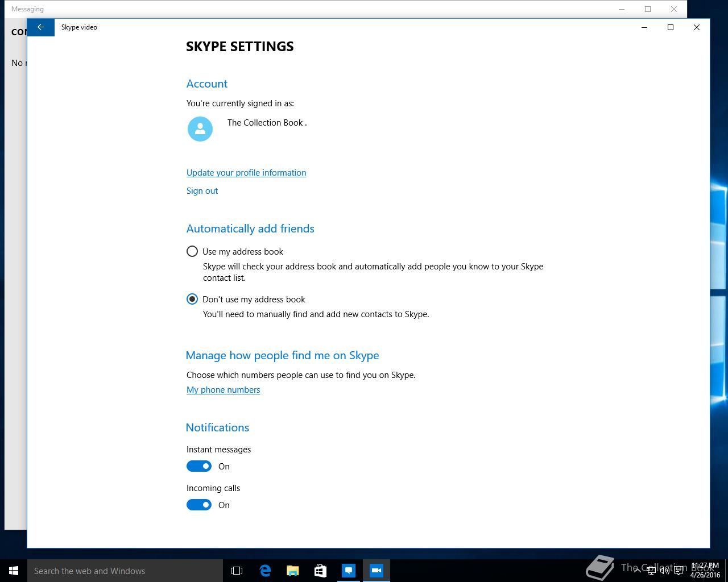Open Update your profile information link
This screenshot has width=728, height=582.
pos(246,173)
